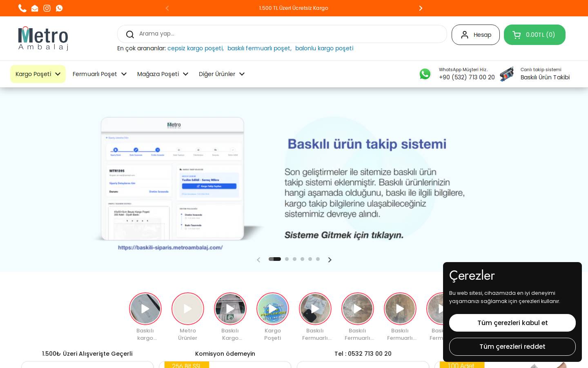This screenshot has width=588, height=368.
Task: Click the Baskılı ürün takip sistemi banner
Action: point(294,180)
